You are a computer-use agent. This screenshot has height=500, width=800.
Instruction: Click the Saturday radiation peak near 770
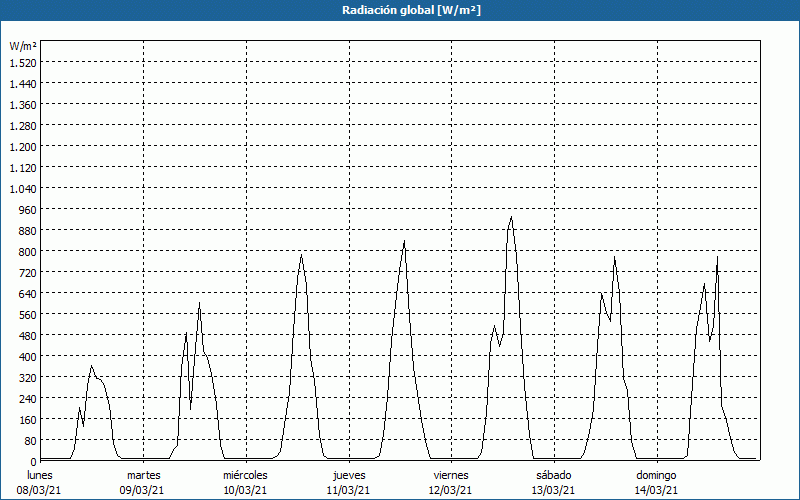615,258
